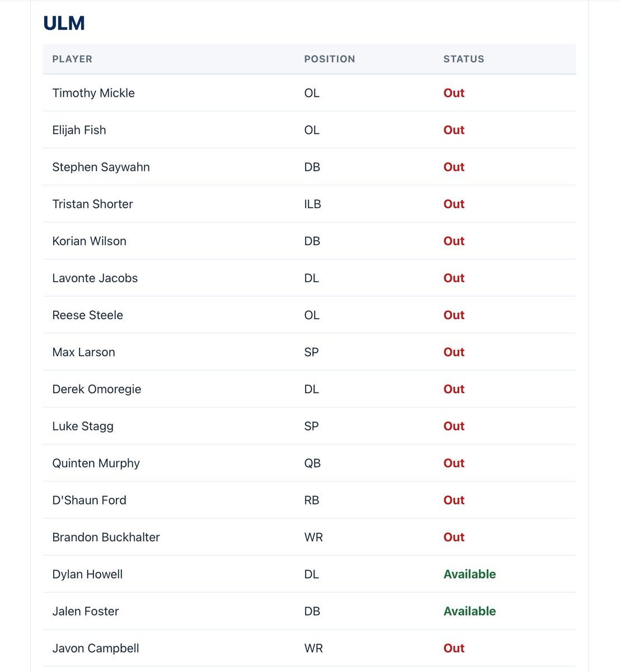Click Max Larson player name
The height and width of the screenshot is (672, 619).
pos(83,352)
